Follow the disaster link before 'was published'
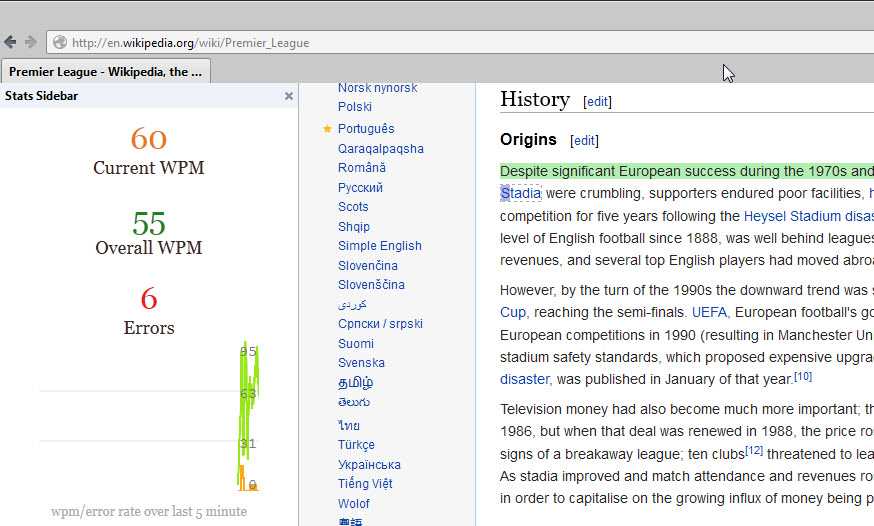The width and height of the screenshot is (874, 526). (525, 379)
